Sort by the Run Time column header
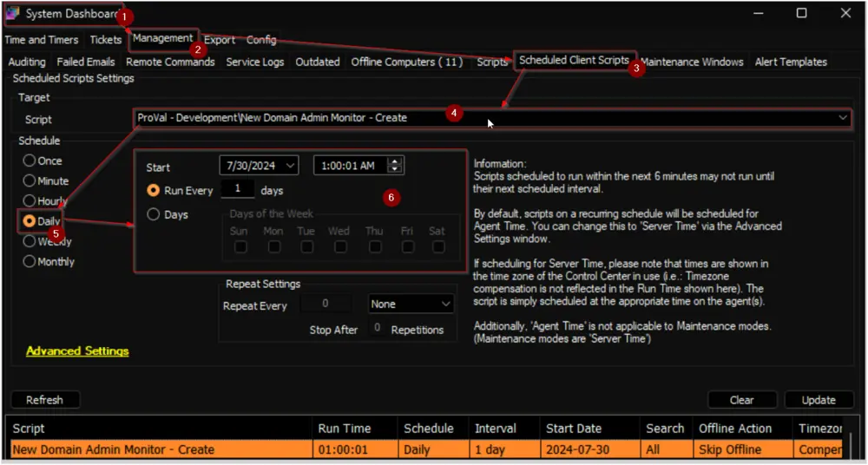This screenshot has width=868, height=465. coord(355,429)
